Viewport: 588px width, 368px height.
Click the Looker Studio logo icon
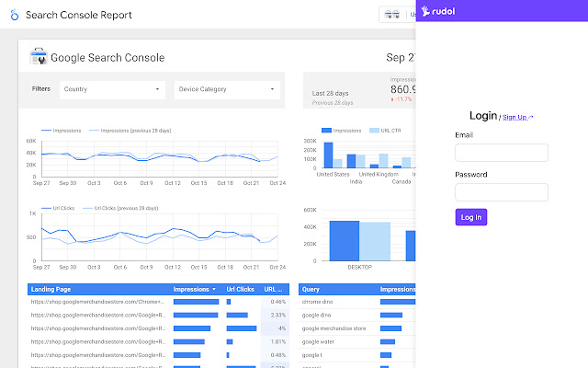tap(15, 15)
